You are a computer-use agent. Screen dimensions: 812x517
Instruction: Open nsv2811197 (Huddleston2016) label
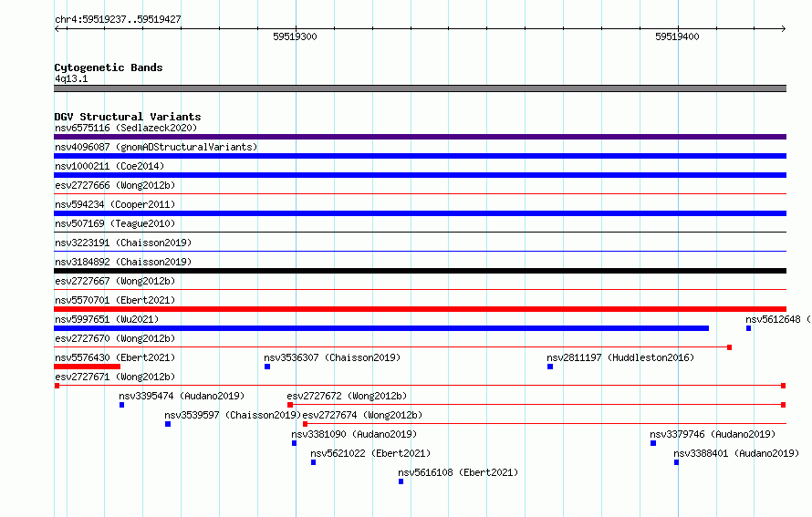tap(620, 357)
